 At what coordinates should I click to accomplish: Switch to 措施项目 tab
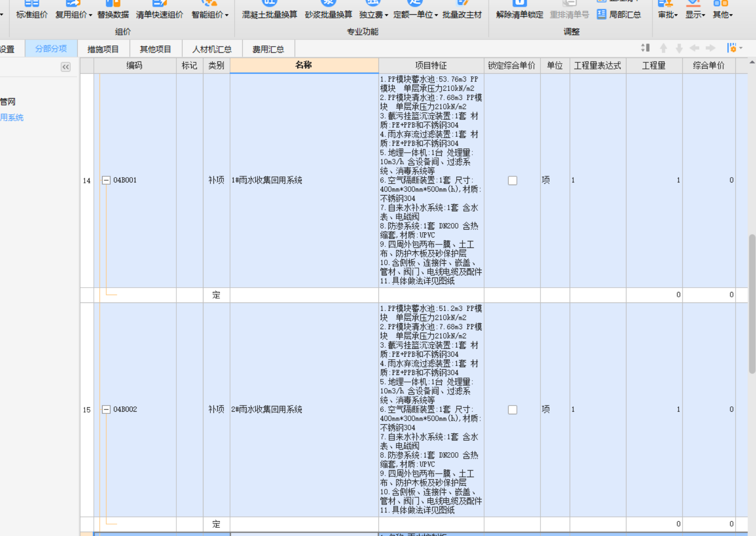click(103, 49)
